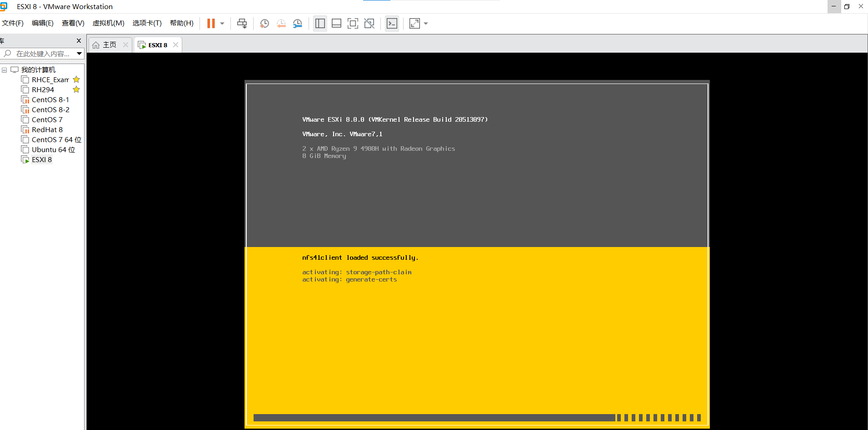Viewport: 868px width, 430px height.
Task: Open the snapshot manager
Action: [x=298, y=24]
